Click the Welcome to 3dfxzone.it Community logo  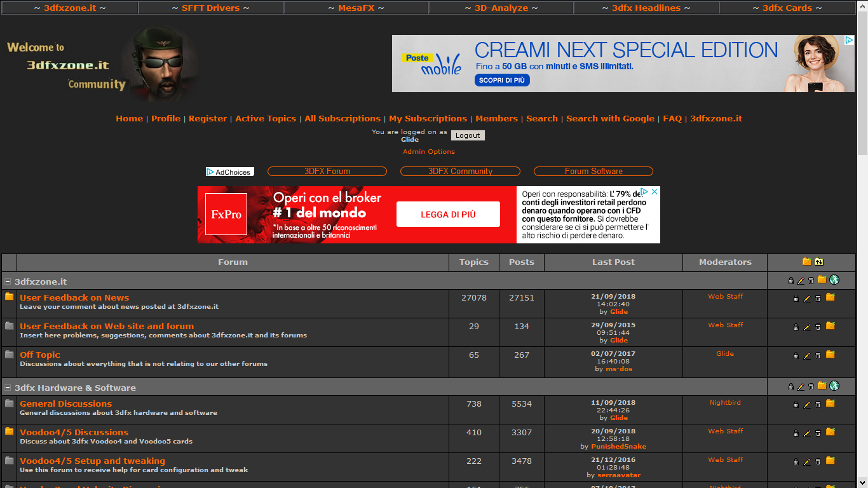coord(102,64)
